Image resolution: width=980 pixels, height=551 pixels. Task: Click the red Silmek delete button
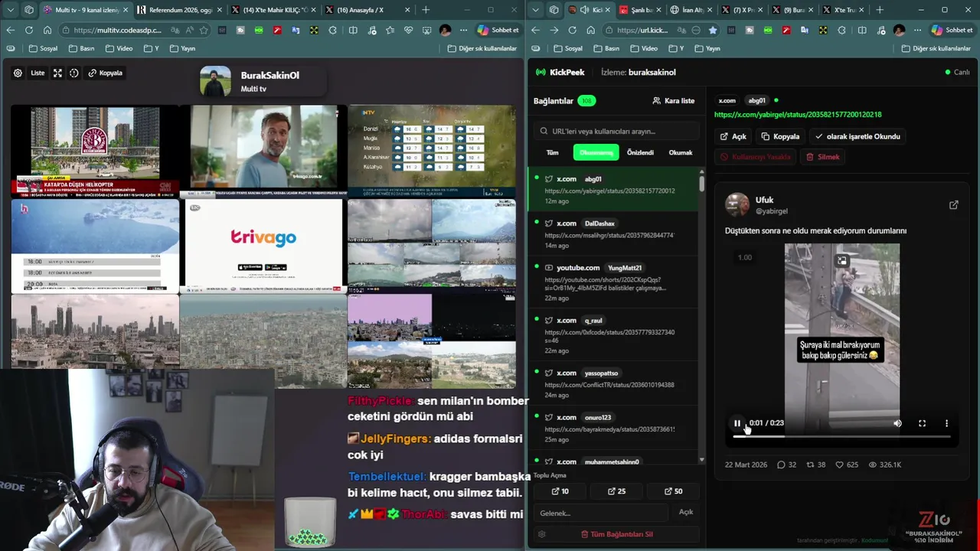tap(823, 157)
